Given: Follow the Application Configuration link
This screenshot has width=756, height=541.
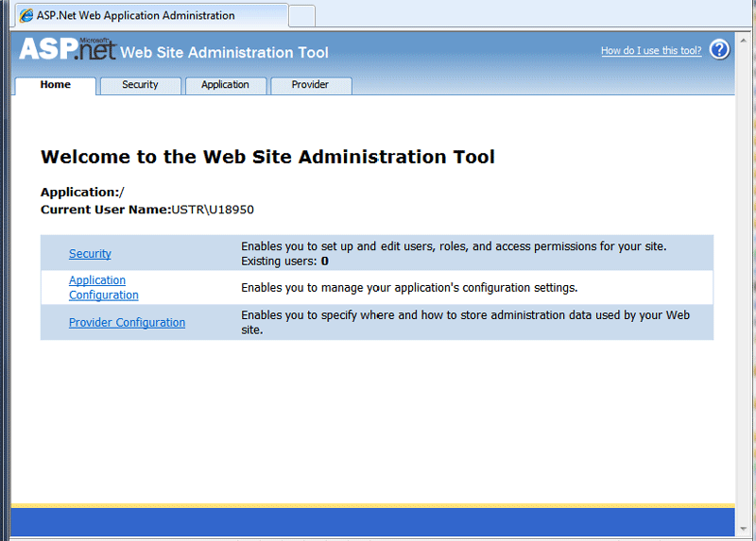Looking at the screenshot, I should coord(104,288).
